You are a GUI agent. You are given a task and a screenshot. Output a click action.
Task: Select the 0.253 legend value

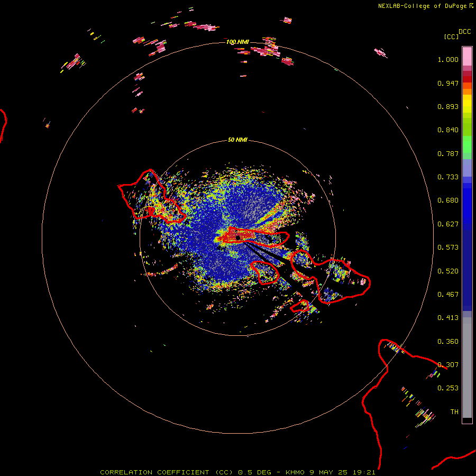pos(448,388)
